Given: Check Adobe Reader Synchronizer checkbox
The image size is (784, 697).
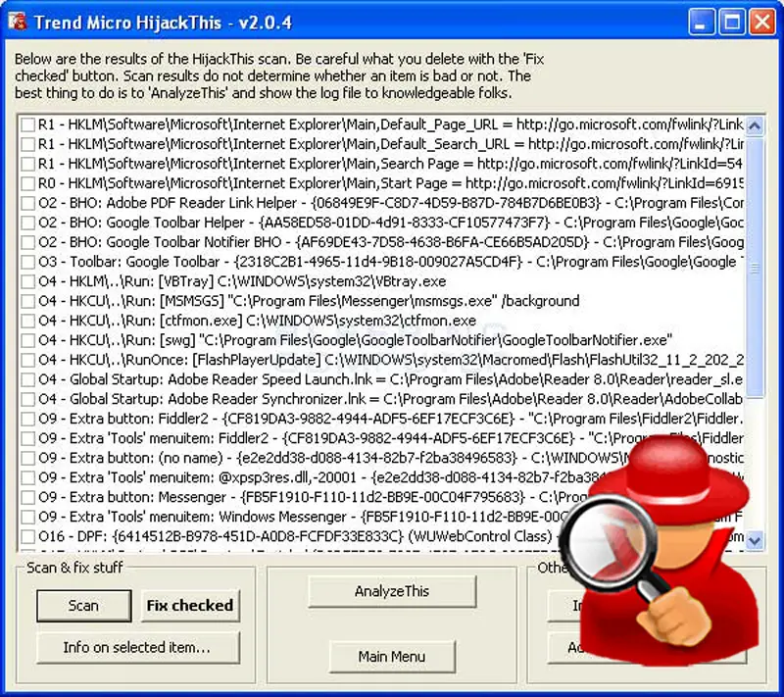Looking at the screenshot, I should [x=28, y=399].
